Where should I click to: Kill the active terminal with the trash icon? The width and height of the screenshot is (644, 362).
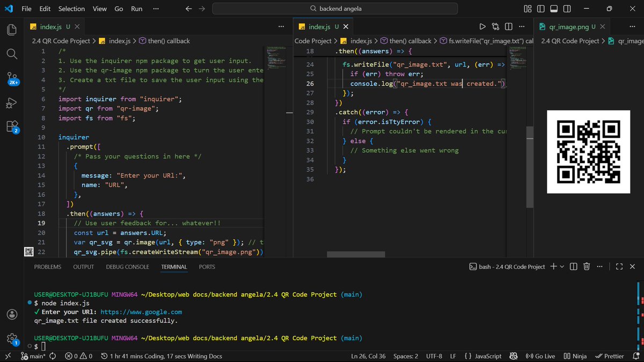pos(587,267)
